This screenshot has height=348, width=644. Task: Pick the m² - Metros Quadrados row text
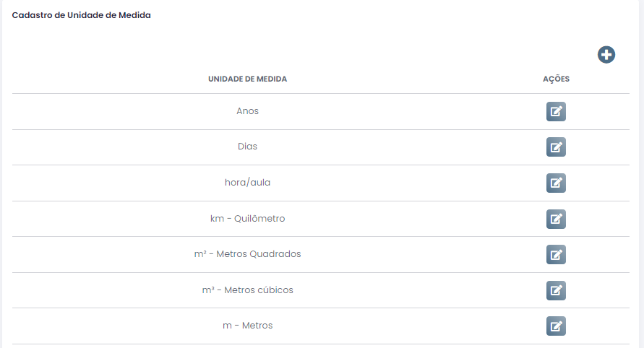(x=248, y=254)
